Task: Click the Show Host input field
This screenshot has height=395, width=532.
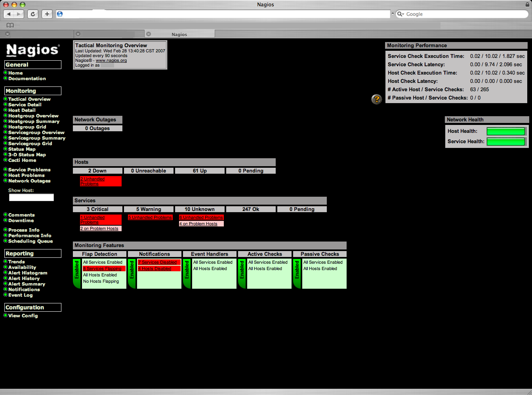Action: pos(31,197)
